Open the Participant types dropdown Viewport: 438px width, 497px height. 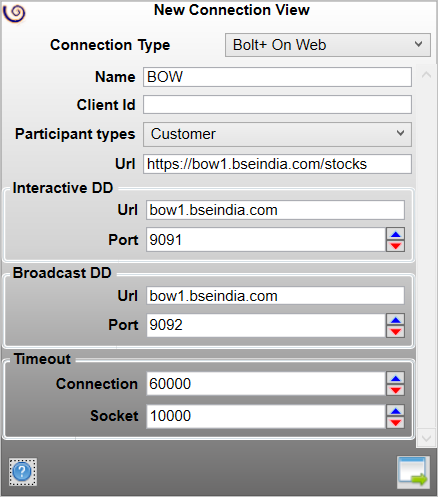277,134
